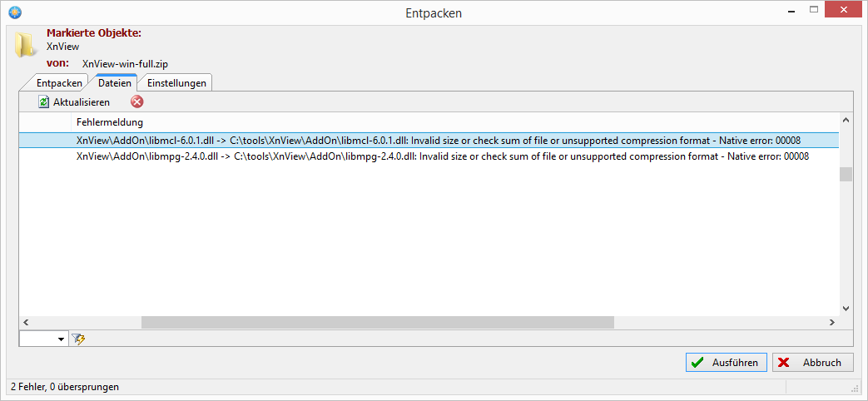The height and width of the screenshot is (401, 868).
Task: Click the vertical scrollbar down arrow
Action: (846, 307)
